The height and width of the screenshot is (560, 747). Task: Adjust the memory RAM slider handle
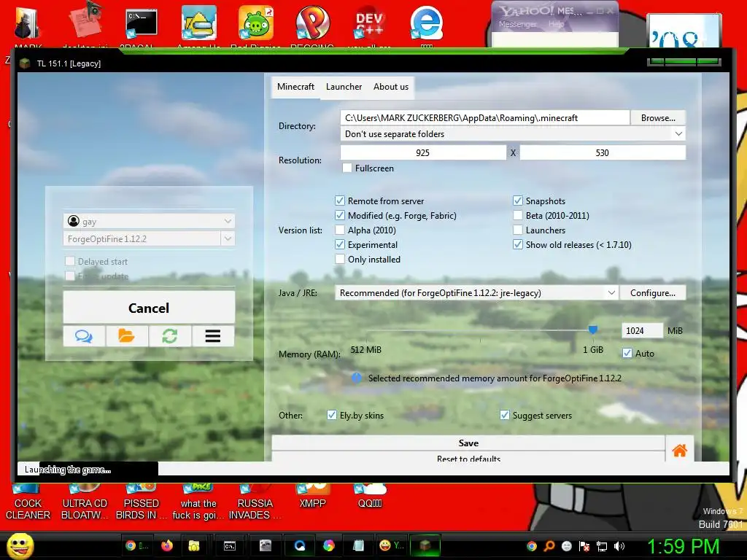click(592, 330)
